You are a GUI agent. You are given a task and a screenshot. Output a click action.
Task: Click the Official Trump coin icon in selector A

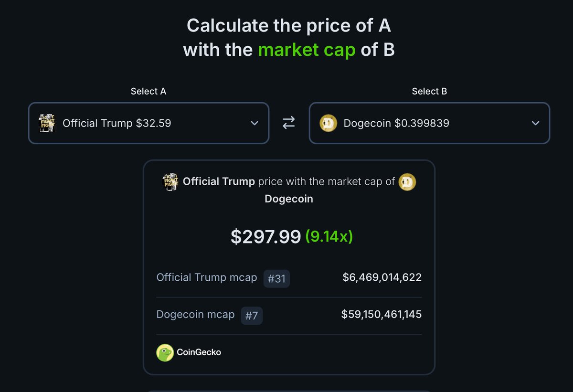pyautogui.click(x=47, y=123)
